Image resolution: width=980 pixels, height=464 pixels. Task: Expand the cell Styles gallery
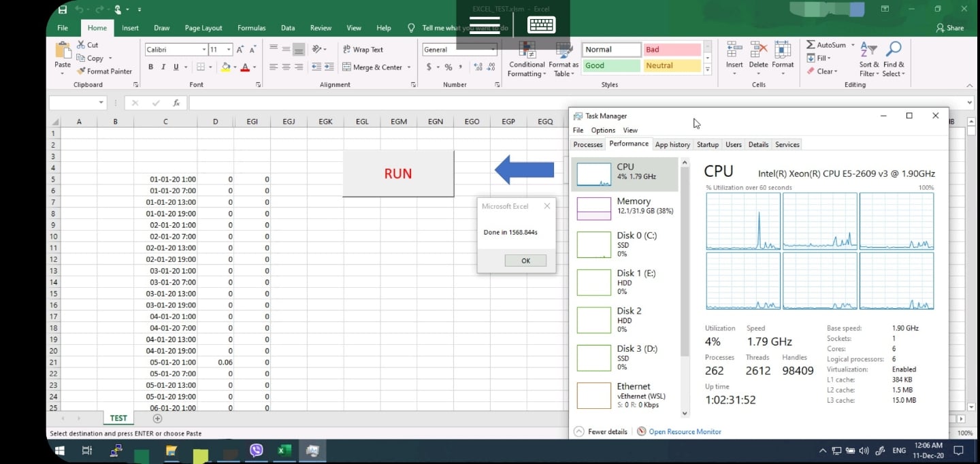click(708, 69)
